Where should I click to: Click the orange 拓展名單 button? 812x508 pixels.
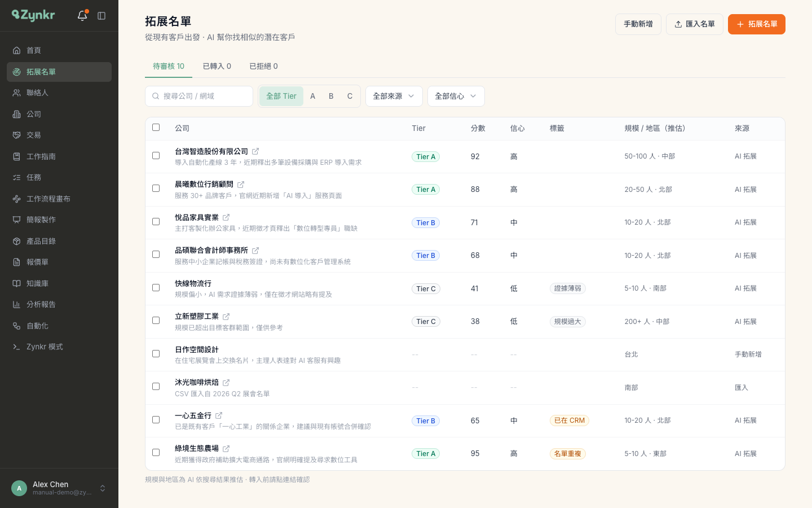click(757, 24)
